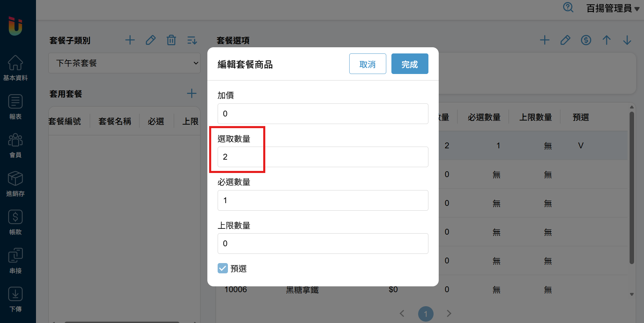Select page 1 in pagination

pos(426,314)
